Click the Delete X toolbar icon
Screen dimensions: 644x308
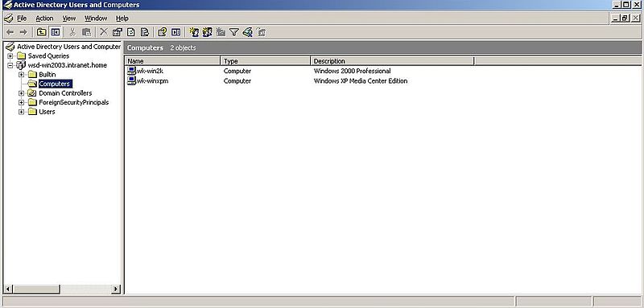pyautogui.click(x=104, y=32)
